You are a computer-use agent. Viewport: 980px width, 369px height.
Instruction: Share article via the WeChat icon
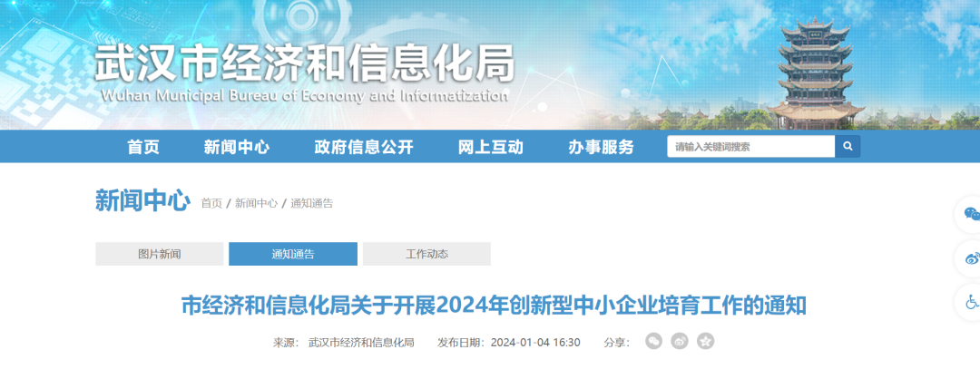[x=653, y=341]
